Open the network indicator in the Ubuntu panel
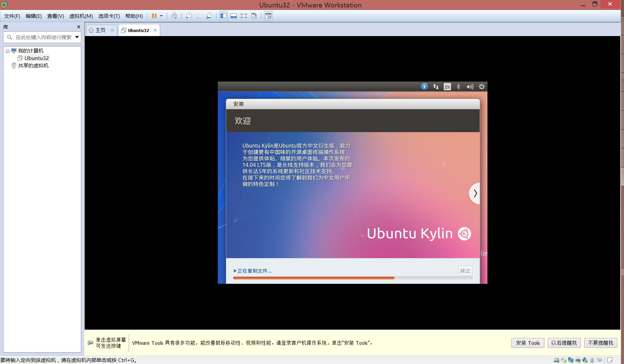This screenshot has width=624, height=364. [436, 87]
